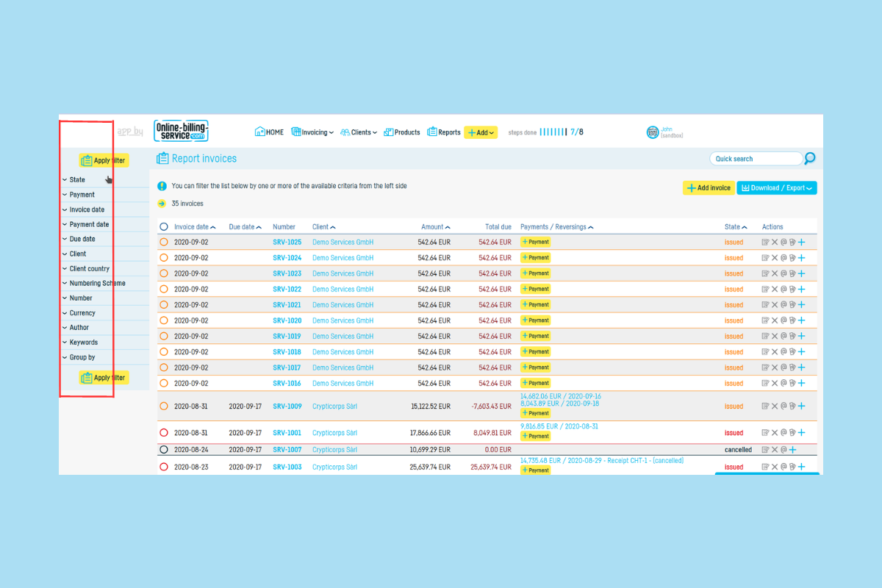Screen dimensions: 882x588
Task: Expand the Group by filter section
Action: tap(104, 357)
